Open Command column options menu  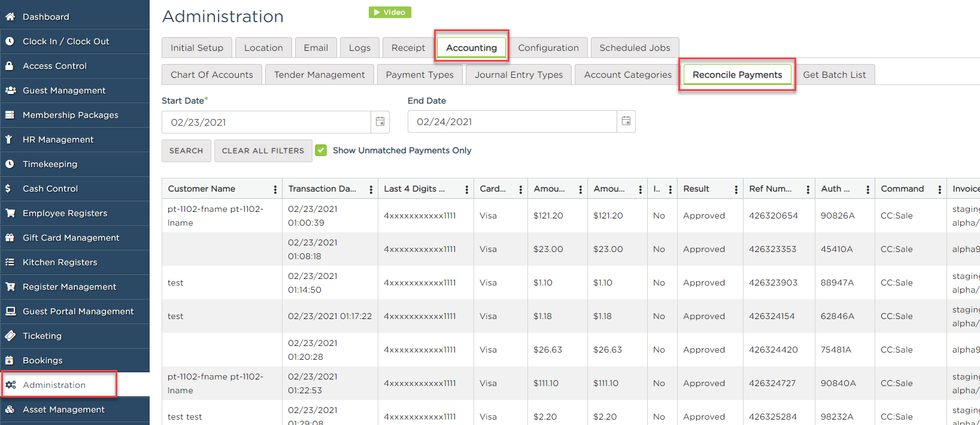click(940, 189)
